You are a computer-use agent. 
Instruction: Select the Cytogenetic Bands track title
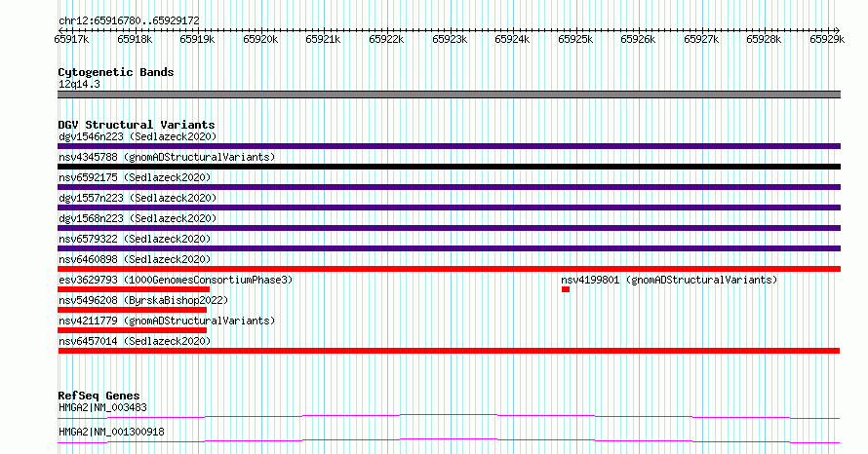point(116,72)
